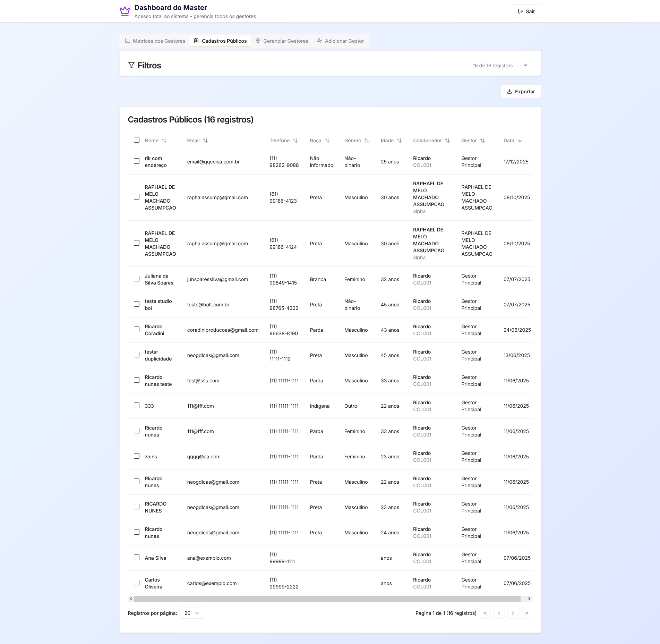Select the Ana Silva row checkbox
Image resolution: width=660 pixels, height=644 pixels.
point(137,557)
